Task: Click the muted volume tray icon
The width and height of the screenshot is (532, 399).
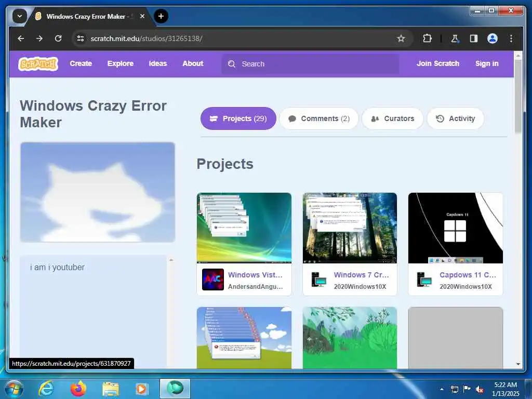Action: (480, 389)
